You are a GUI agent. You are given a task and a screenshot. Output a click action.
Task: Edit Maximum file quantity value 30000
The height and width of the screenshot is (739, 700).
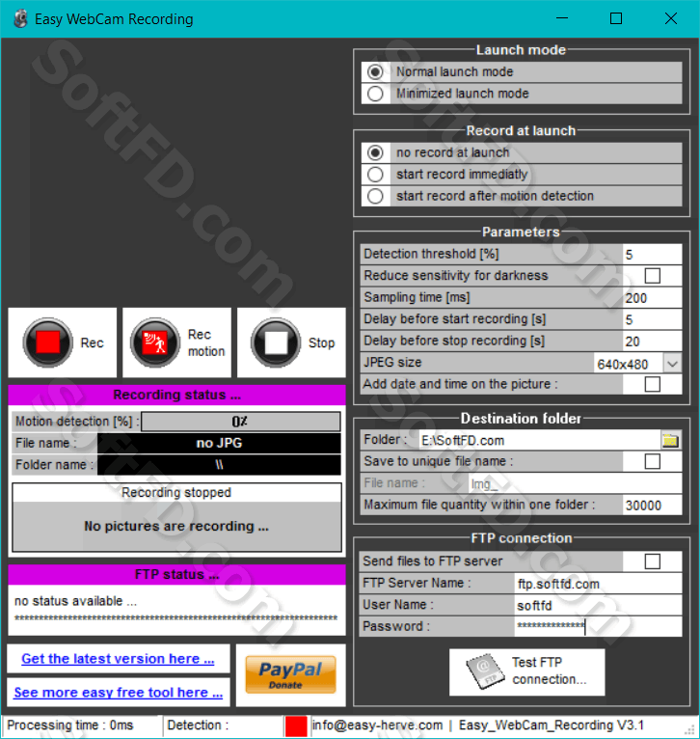click(x=652, y=506)
